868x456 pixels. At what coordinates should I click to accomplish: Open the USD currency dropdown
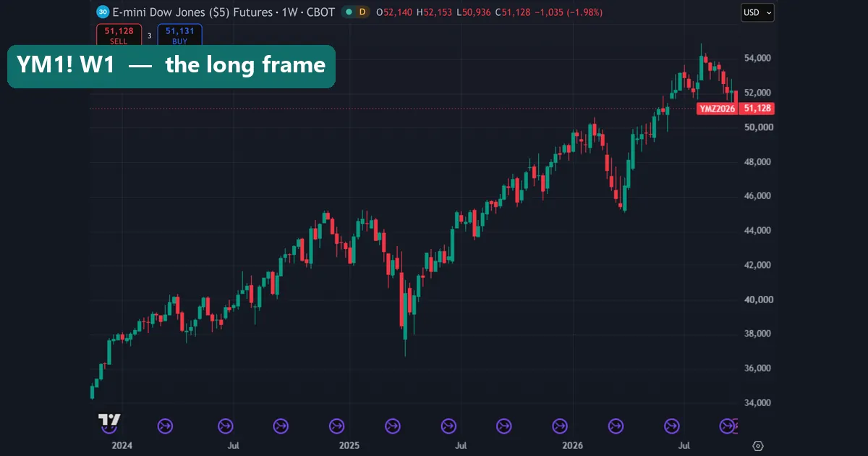757,12
